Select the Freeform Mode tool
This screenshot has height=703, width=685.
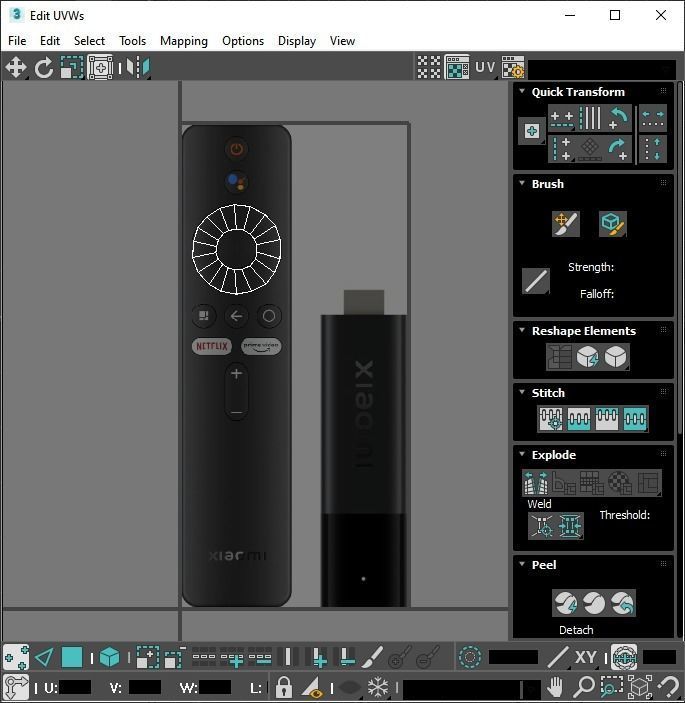click(x=100, y=67)
